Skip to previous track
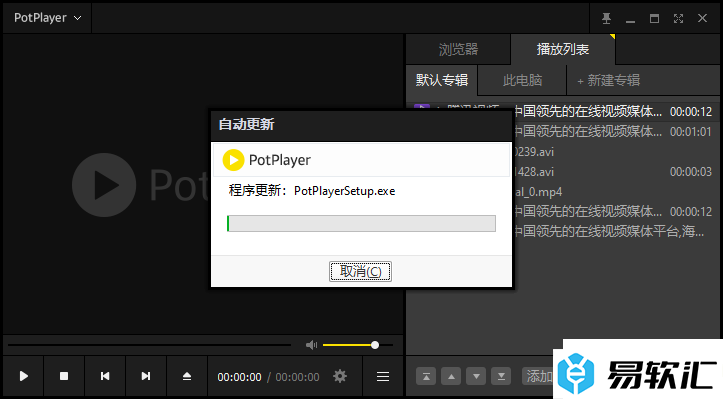 pyautogui.click(x=105, y=376)
